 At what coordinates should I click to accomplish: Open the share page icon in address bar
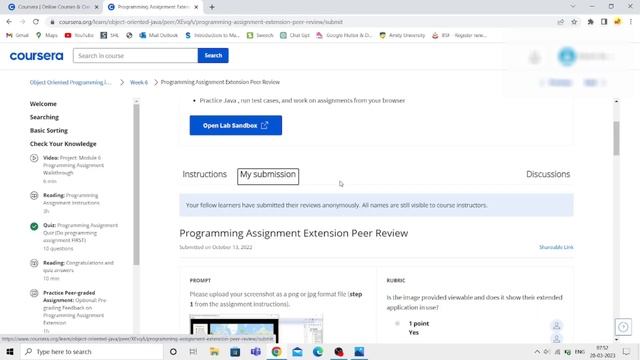pos(561,22)
